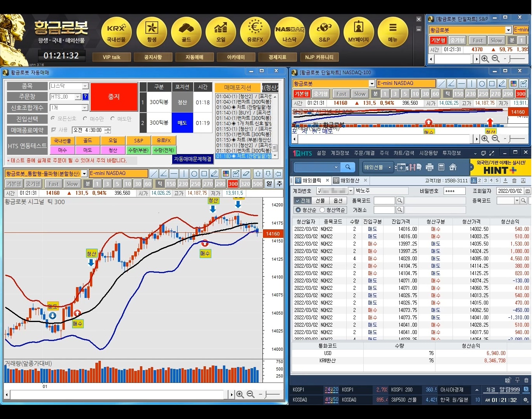Click the VIP talk button
The image size is (532, 419).
pos(112,57)
